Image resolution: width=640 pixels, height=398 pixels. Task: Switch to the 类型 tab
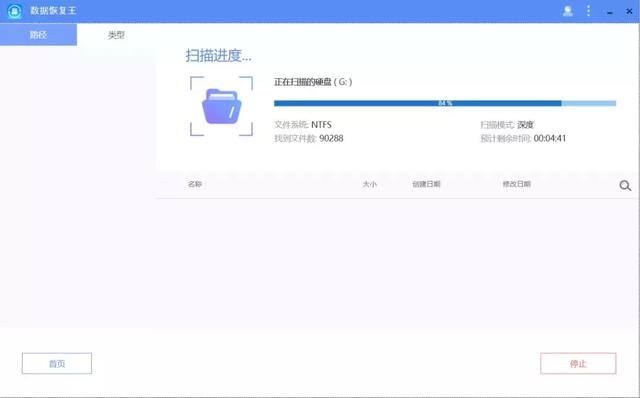(x=116, y=35)
